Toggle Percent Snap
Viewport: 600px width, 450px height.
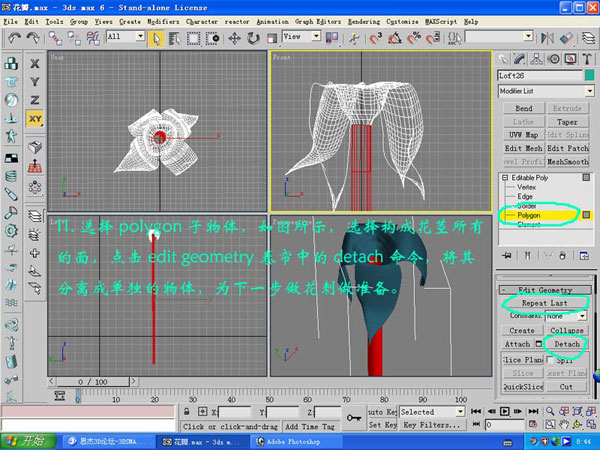[414, 38]
